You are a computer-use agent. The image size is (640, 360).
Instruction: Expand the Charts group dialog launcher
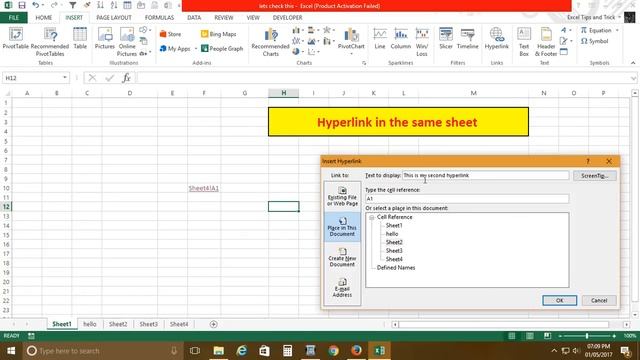[364, 63]
